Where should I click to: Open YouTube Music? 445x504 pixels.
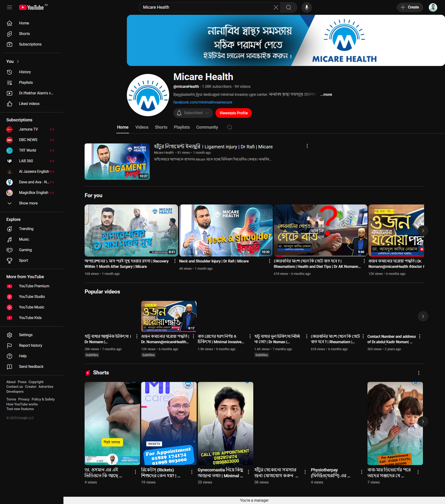click(x=31, y=308)
